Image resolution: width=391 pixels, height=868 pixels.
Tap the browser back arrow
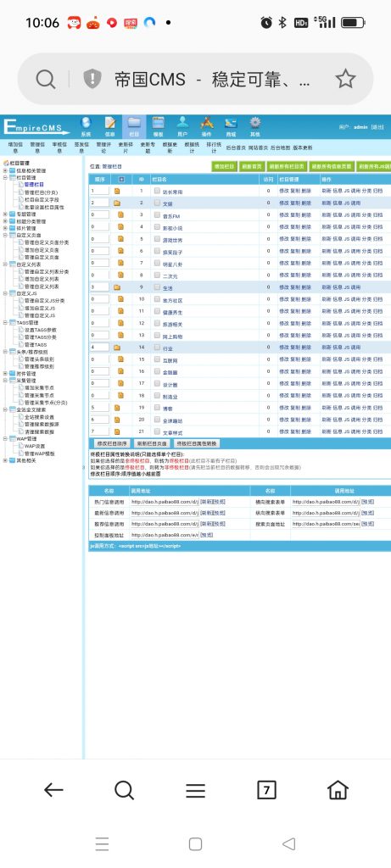tap(53, 790)
